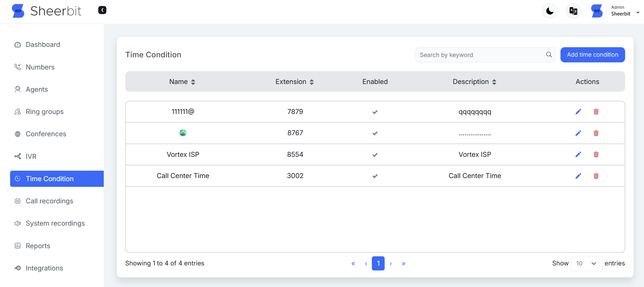Edit the Vortex ISP time condition

click(578, 154)
